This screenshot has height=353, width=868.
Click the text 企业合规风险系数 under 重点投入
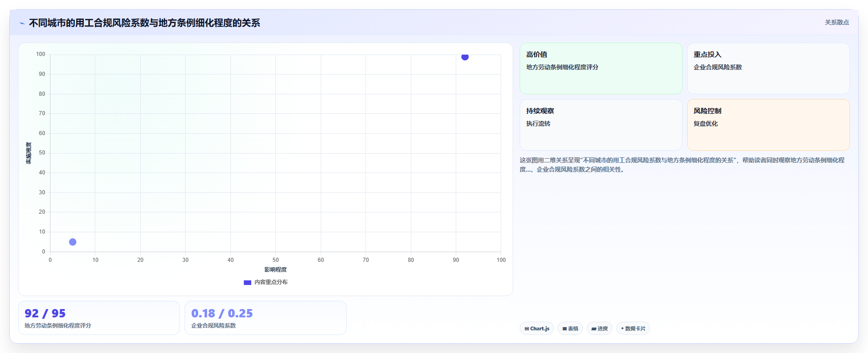click(718, 67)
